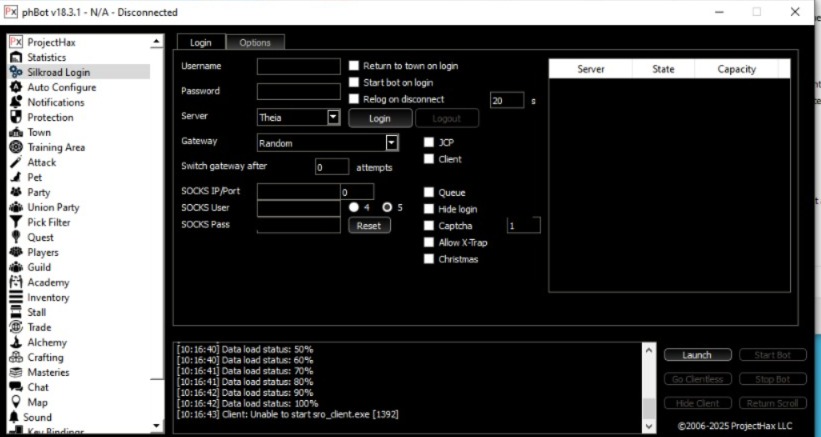Select the Alchemy flask icon
Viewport: 821px width, 437px height.
pos(16,342)
